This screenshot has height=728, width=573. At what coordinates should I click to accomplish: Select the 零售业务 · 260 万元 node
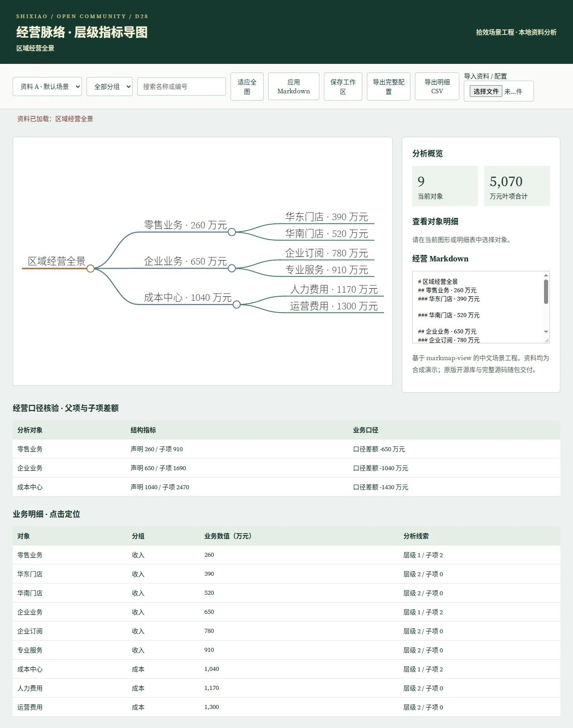185,225
